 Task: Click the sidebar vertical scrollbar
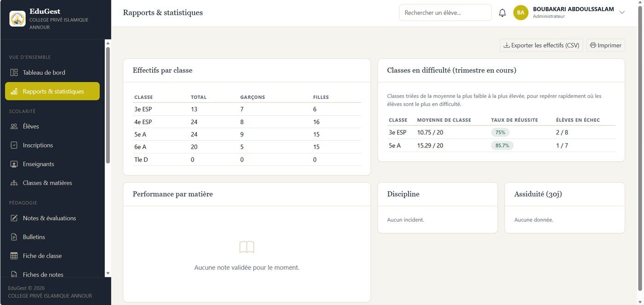pyautogui.click(x=108, y=105)
